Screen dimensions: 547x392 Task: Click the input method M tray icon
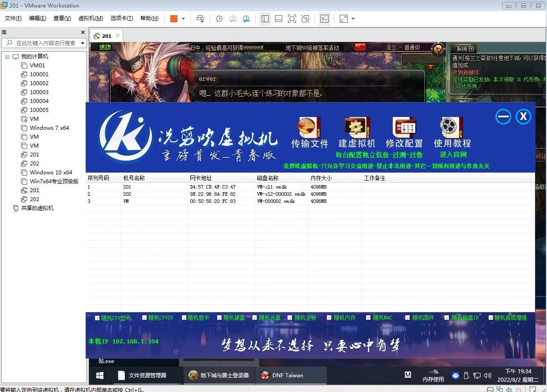coord(408,375)
